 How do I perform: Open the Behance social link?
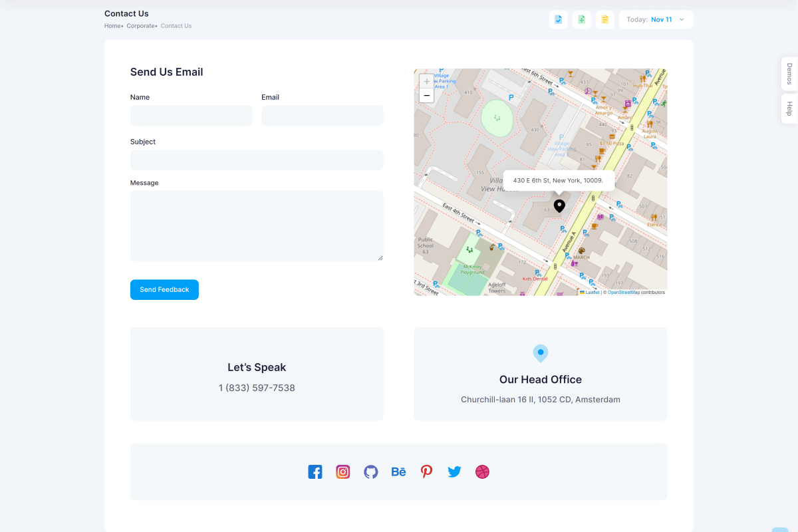(398, 472)
